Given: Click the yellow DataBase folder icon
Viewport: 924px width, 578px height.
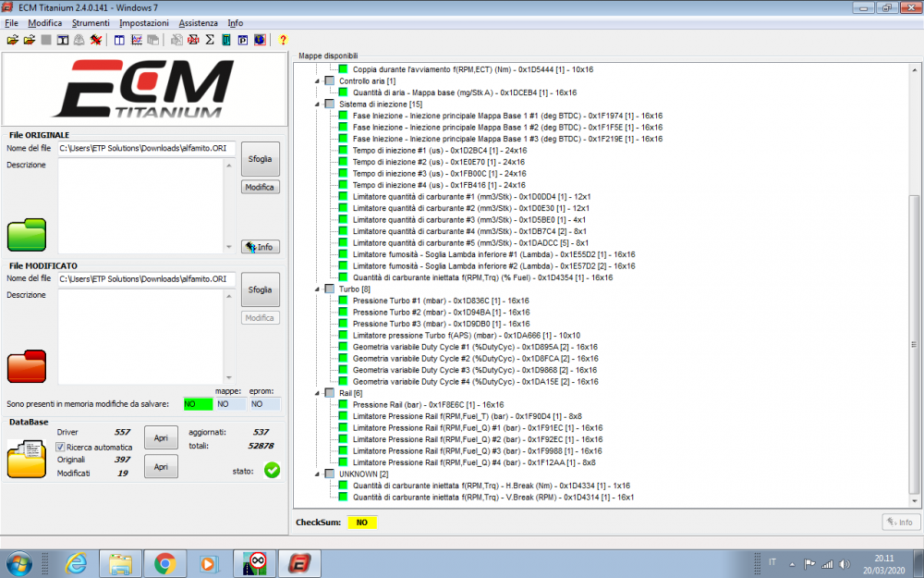Looking at the screenshot, I should tap(27, 458).
